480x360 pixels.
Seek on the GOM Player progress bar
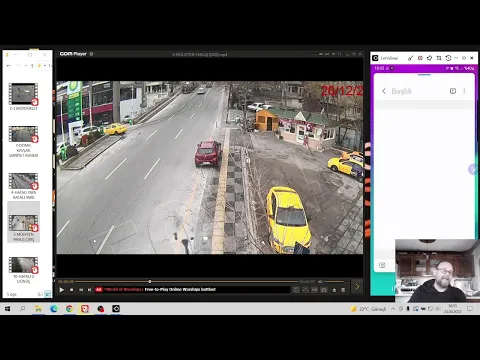(x=187, y=282)
